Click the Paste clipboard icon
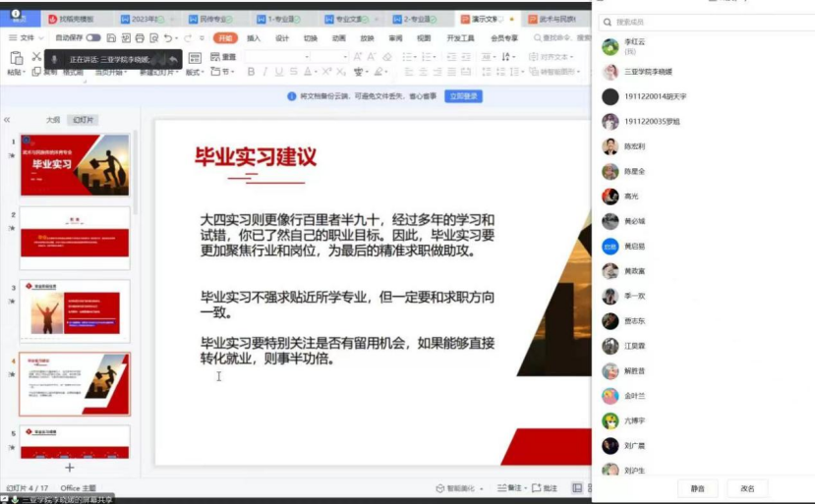Screen dimensions: 816x504 pos(15,58)
